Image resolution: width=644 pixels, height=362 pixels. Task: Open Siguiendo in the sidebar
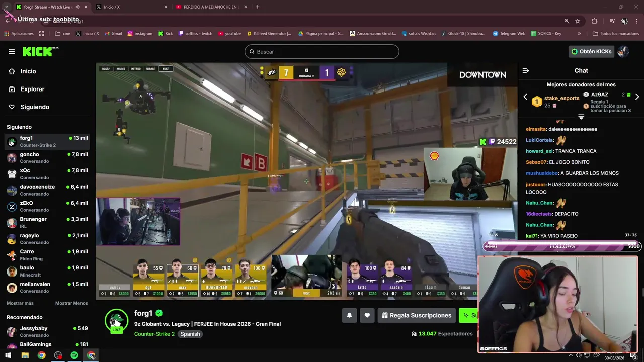click(x=35, y=107)
